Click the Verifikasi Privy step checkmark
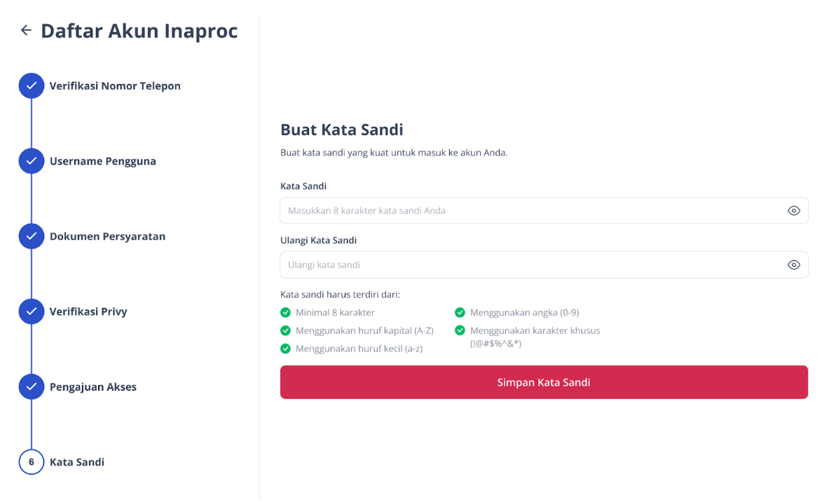The image size is (824, 504). click(x=32, y=311)
